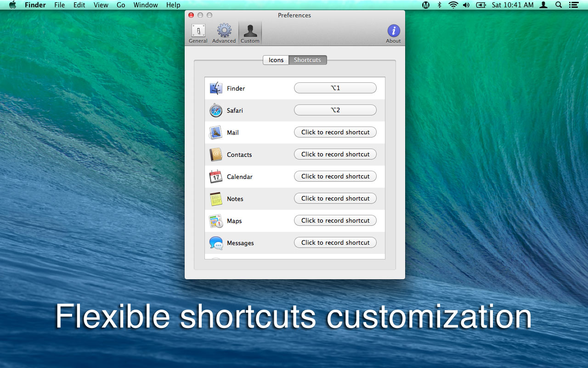
Task: Open Spotlight search magnifier
Action: click(559, 5)
